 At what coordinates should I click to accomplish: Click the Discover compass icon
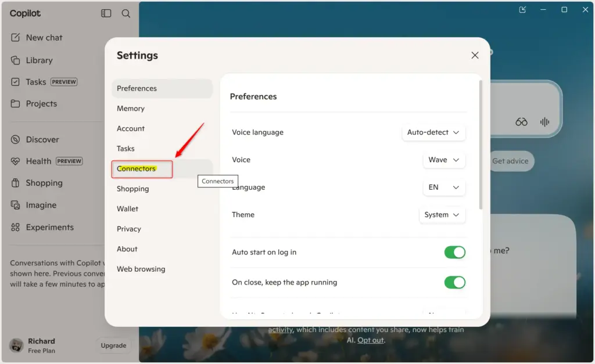coord(15,139)
